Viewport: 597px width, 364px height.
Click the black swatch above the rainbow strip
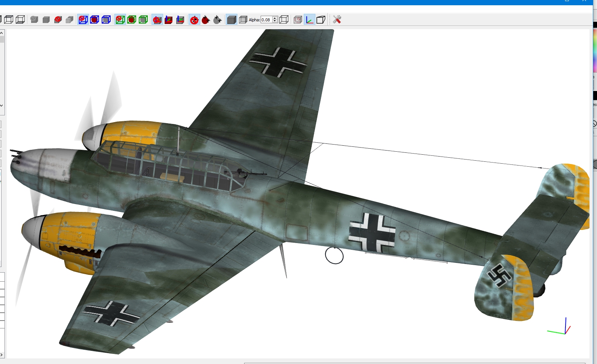[x=595, y=25]
